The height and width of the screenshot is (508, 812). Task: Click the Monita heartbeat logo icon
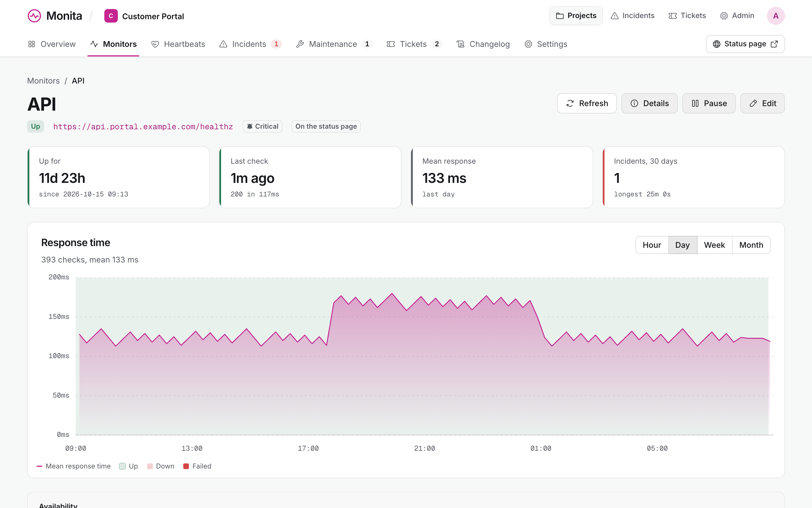coord(34,16)
